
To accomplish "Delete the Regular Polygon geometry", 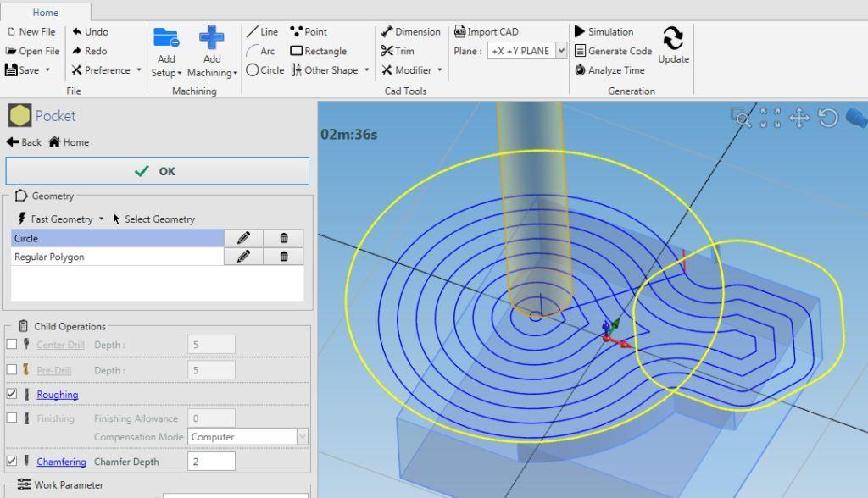I will (284, 256).
